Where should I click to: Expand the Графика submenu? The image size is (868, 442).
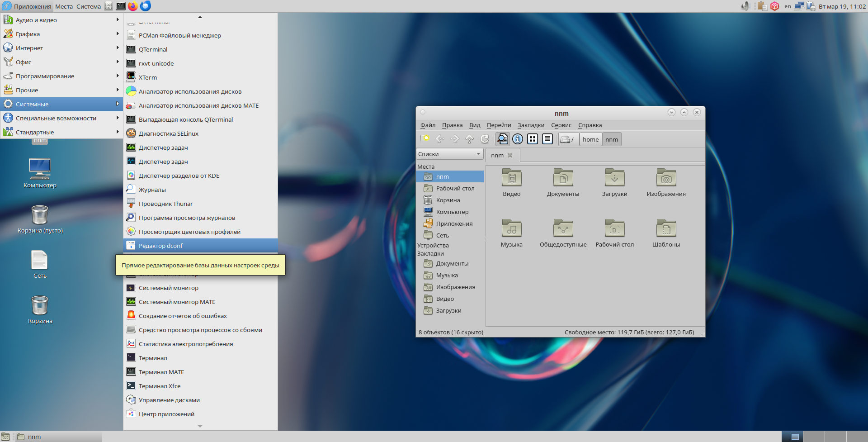[28, 34]
